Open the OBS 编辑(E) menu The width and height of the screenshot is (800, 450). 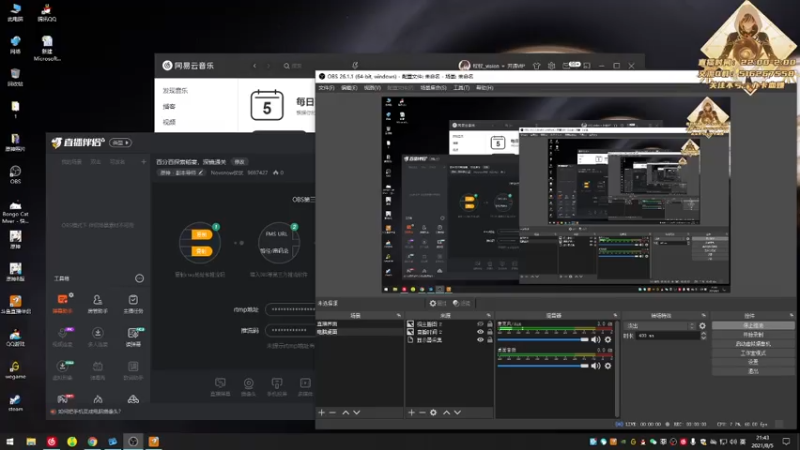[x=349, y=88]
